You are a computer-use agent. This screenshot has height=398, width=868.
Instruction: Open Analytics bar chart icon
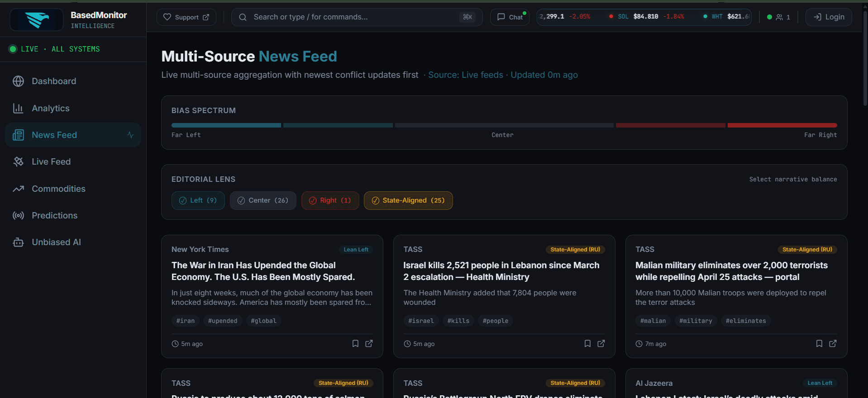(18, 108)
